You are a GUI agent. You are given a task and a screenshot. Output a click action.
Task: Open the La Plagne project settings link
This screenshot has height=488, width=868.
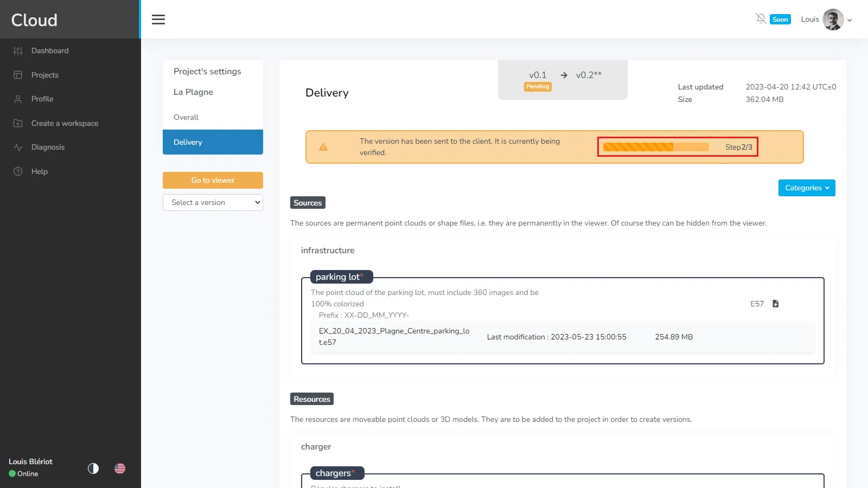pos(193,92)
